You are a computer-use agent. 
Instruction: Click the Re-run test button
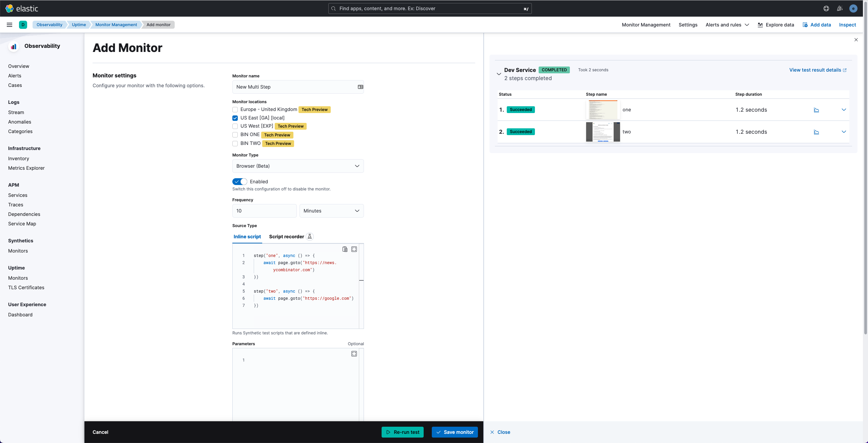[403, 432]
